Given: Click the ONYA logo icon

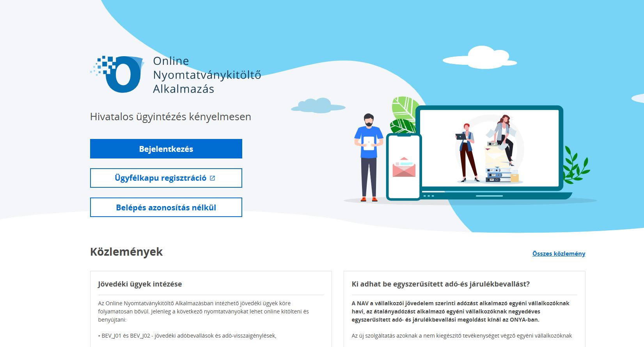Looking at the screenshot, I should click(117, 74).
